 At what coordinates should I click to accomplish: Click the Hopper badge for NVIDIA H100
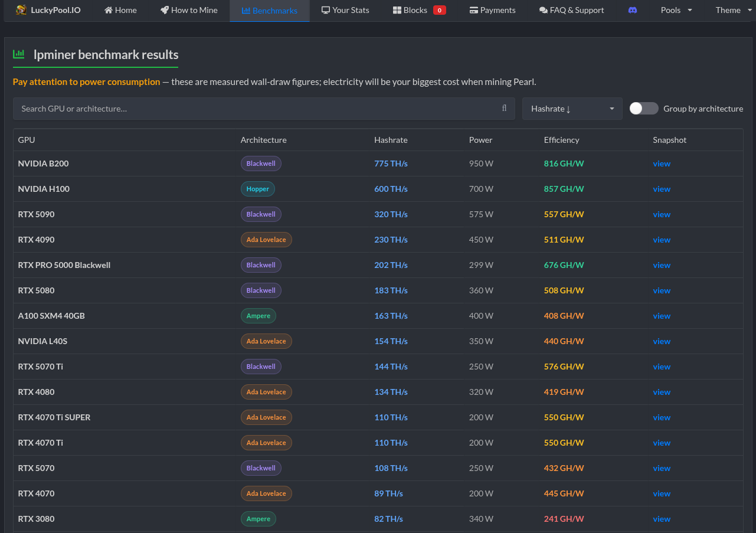pyautogui.click(x=258, y=189)
